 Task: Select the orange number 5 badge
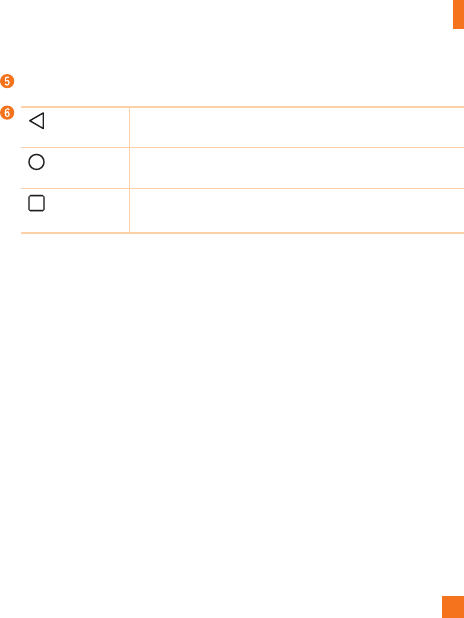tap(7, 81)
